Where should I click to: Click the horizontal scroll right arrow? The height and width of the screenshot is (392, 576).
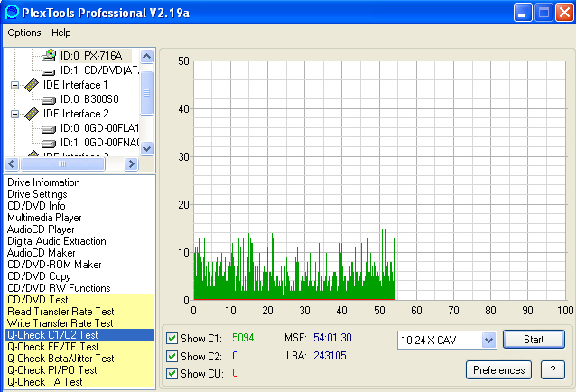pyautogui.click(x=131, y=163)
